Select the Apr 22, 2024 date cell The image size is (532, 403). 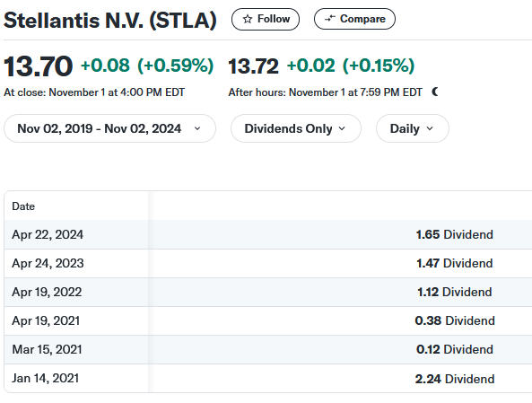tap(48, 234)
